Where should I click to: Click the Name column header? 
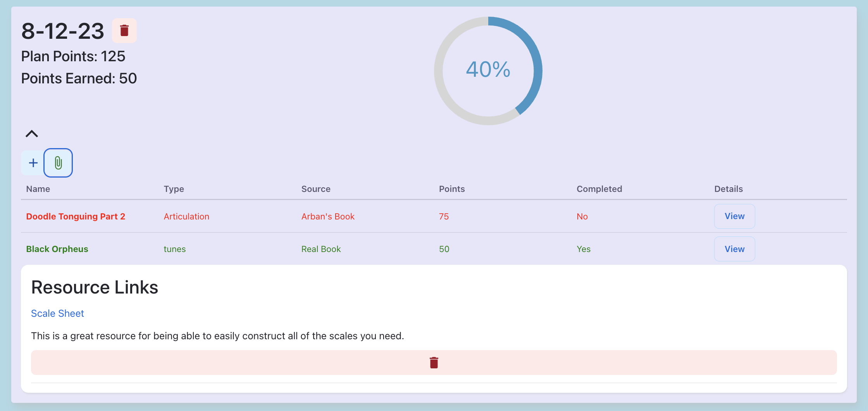(x=38, y=189)
